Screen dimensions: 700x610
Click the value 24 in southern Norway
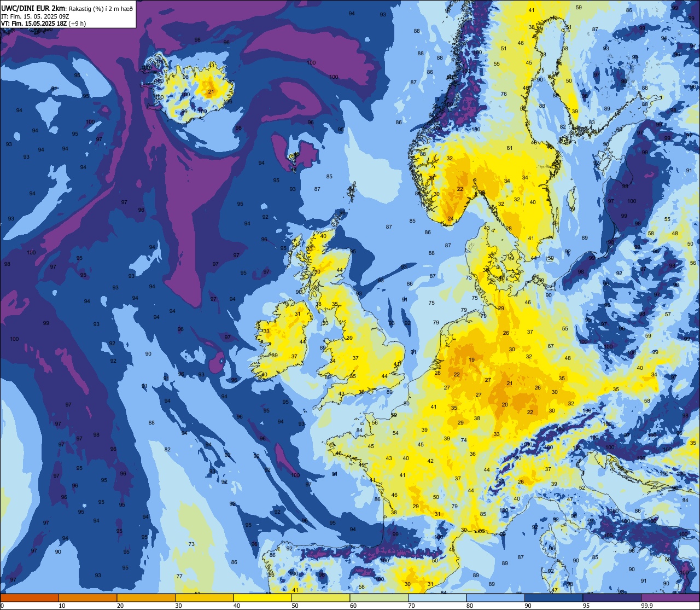coord(451,219)
